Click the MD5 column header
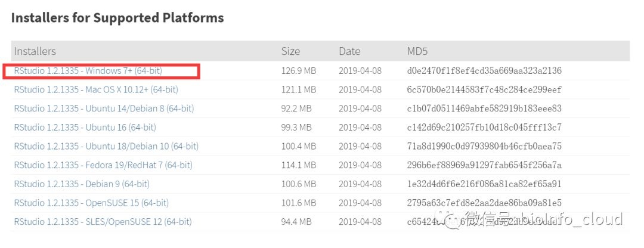Viewport: 644px width, 248px height. pyautogui.click(x=419, y=51)
